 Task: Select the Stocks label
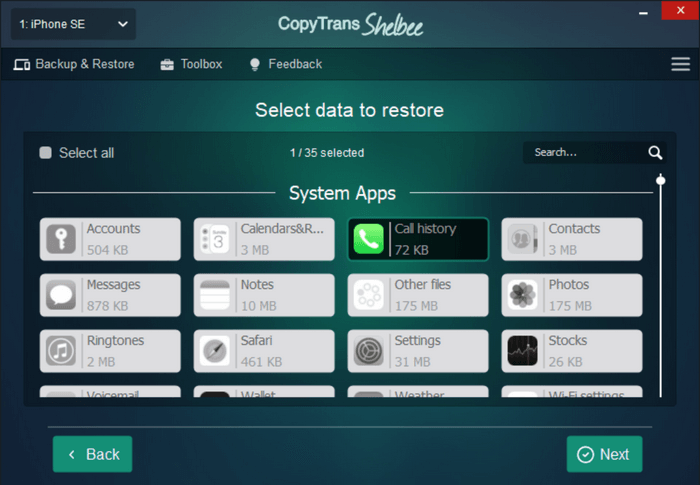pyautogui.click(x=567, y=340)
